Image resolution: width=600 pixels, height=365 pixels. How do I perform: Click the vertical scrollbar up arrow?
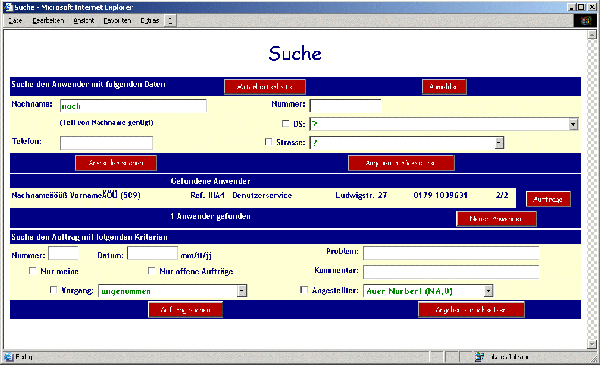point(592,34)
